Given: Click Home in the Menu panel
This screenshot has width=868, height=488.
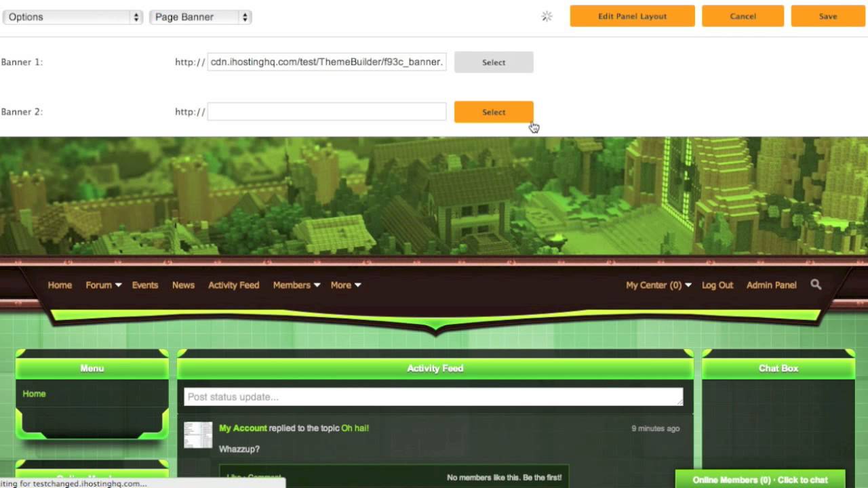Looking at the screenshot, I should (34, 394).
